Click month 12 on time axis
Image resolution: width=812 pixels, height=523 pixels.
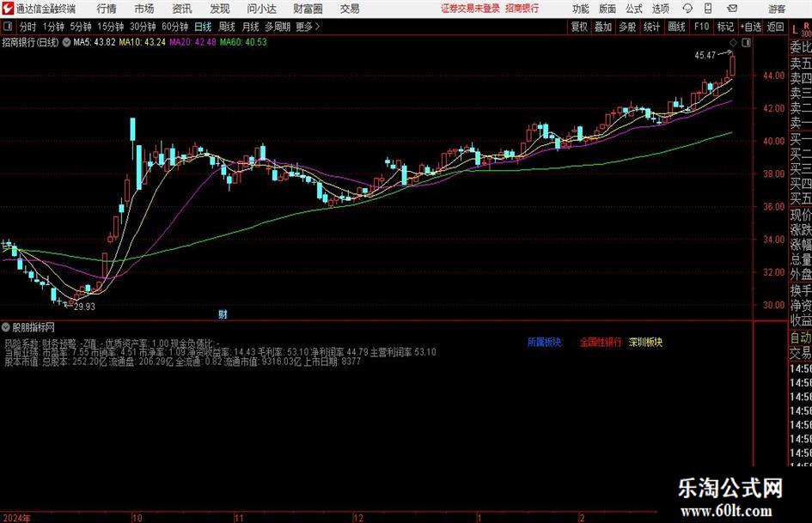click(358, 518)
